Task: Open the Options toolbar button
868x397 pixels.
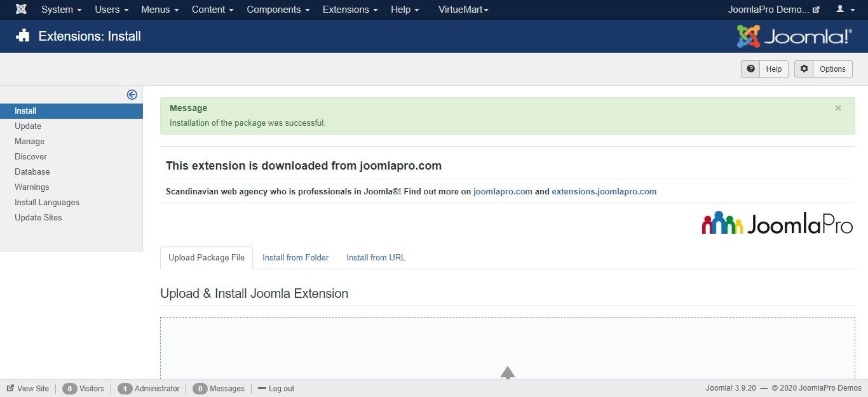Action: click(824, 69)
